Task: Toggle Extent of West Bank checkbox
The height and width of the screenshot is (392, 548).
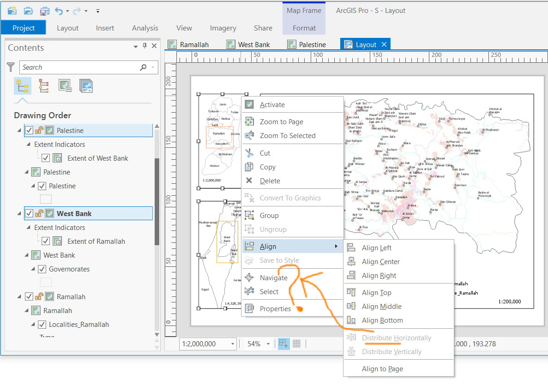Action: pyautogui.click(x=46, y=158)
